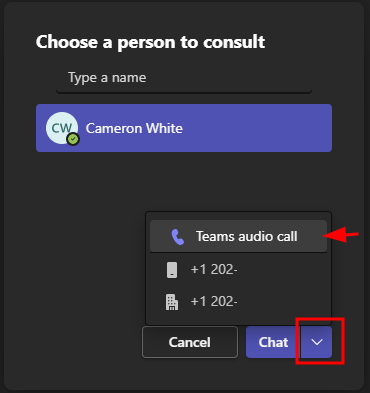Click the green available presence badge
The image size is (370, 393).
(x=73, y=139)
